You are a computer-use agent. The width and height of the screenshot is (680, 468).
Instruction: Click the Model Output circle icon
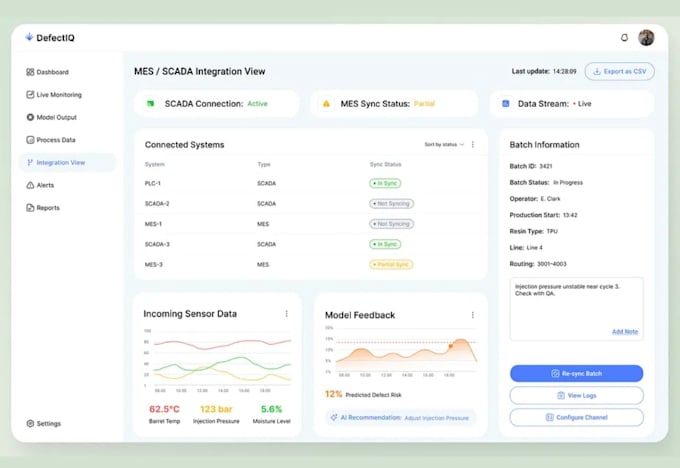click(30, 117)
